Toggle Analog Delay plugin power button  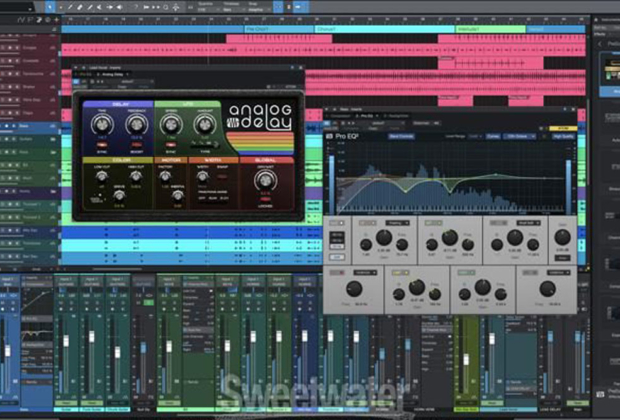click(76, 81)
